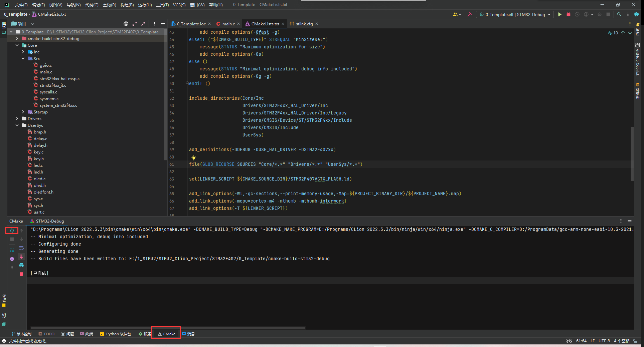
Task: Build the project with the hammer icon
Action: tap(470, 14)
